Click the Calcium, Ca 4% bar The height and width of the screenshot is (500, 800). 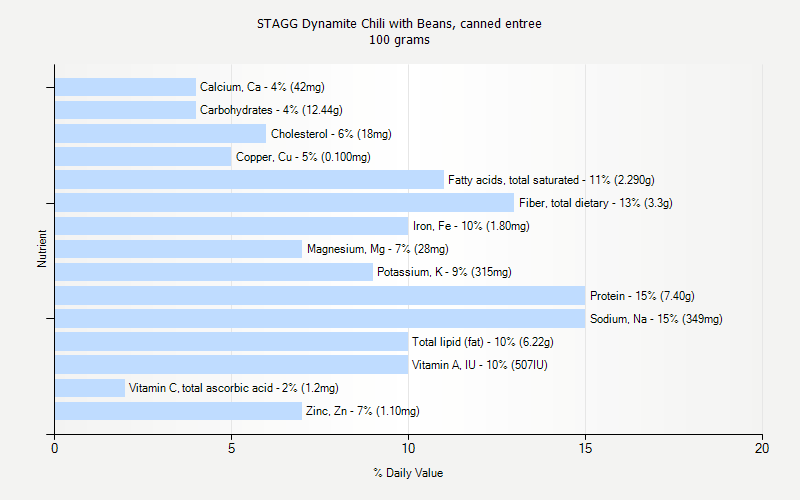[x=126, y=87]
